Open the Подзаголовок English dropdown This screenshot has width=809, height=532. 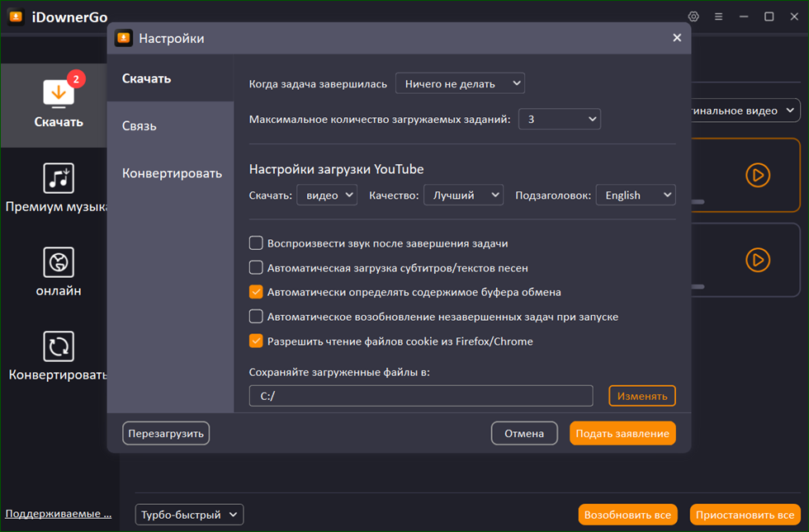click(x=636, y=195)
